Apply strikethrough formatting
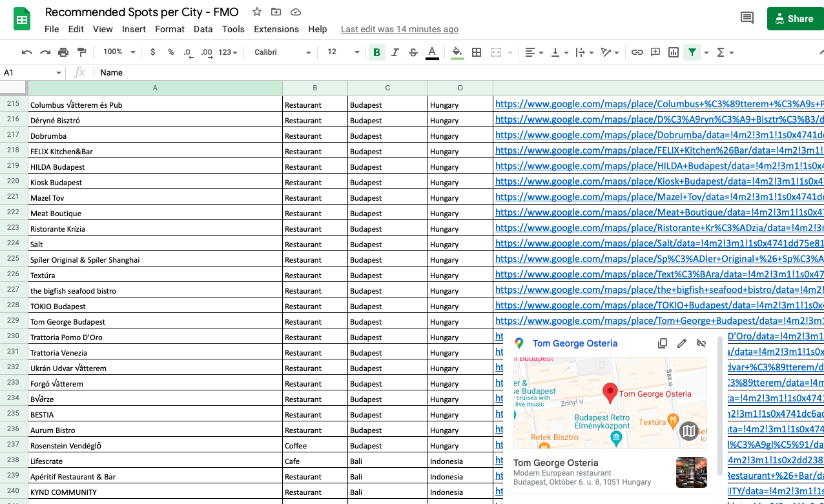 (413, 52)
